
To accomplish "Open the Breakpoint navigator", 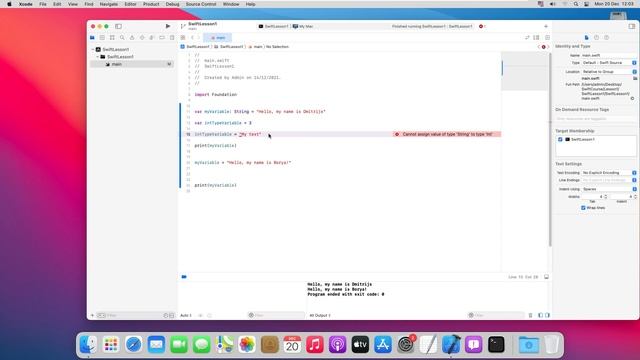I will pos(162,38).
